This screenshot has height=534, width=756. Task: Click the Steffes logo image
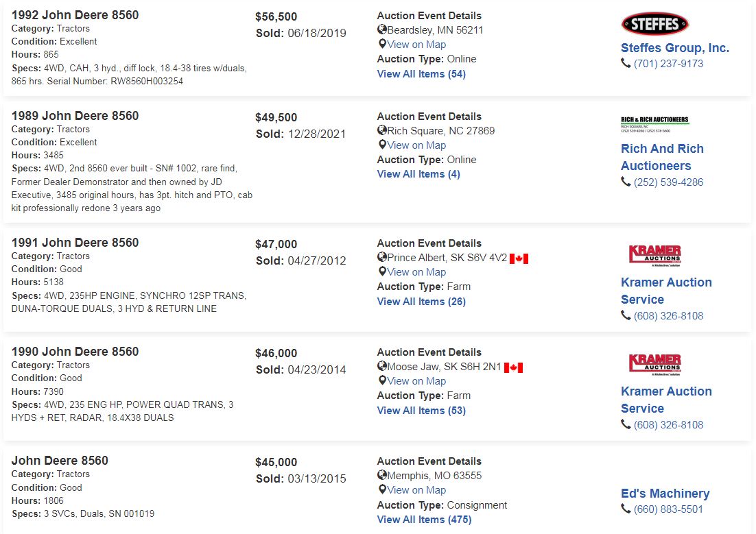(654, 23)
